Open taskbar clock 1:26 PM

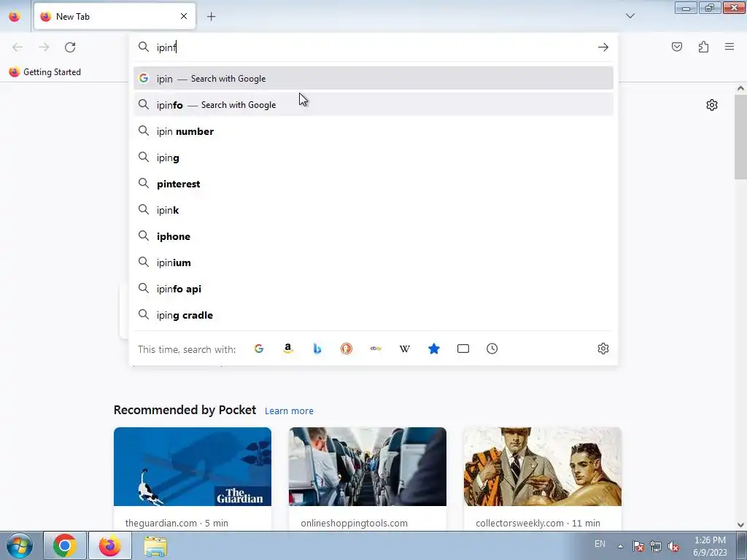710,546
